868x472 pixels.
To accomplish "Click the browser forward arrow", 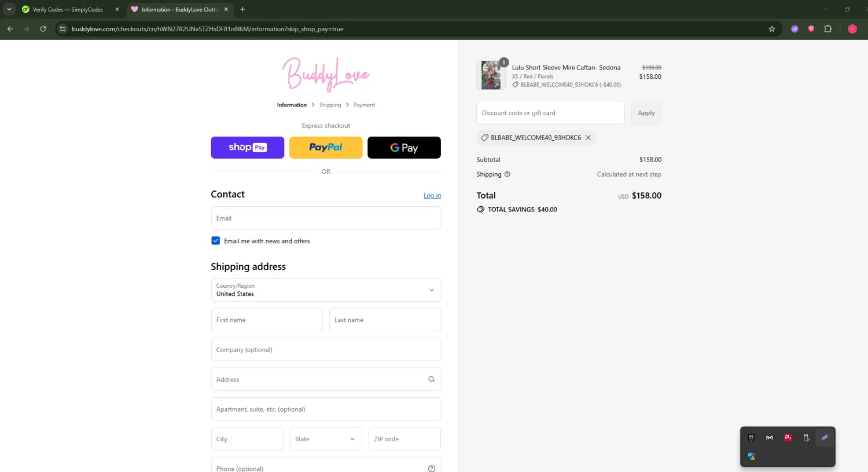I will [x=27, y=29].
